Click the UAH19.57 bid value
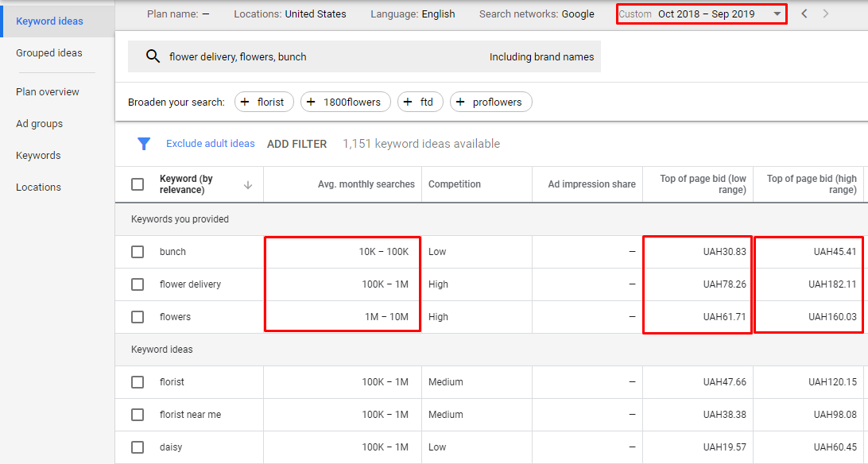Screen dimensions: 868x464 pyautogui.click(x=725, y=447)
